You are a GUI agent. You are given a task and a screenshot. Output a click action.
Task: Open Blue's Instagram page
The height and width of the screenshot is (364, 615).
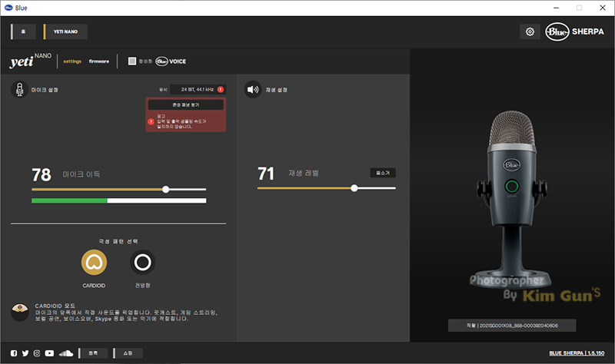[37, 353]
